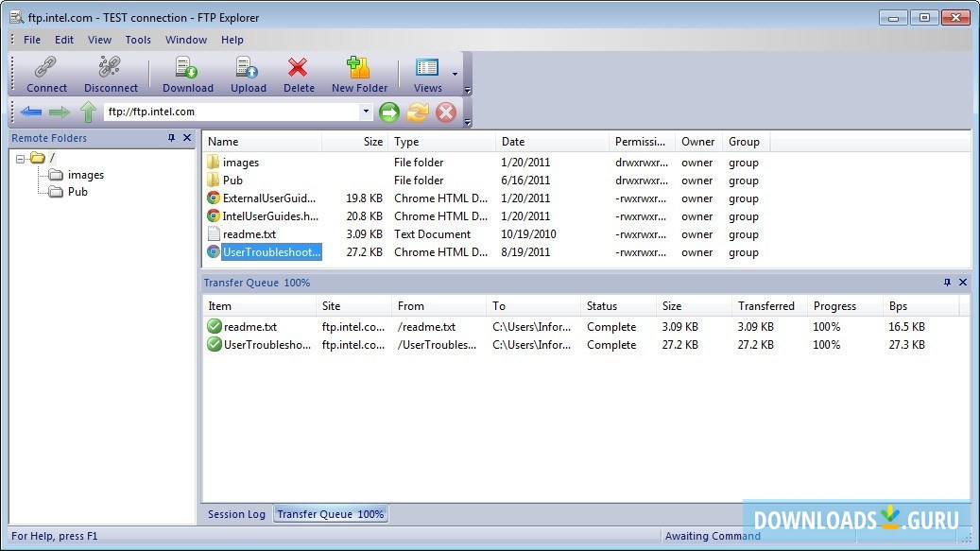The width and height of the screenshot is (980, 551).
Task: Collapse the root folder tree node
Action: point(21,158)
